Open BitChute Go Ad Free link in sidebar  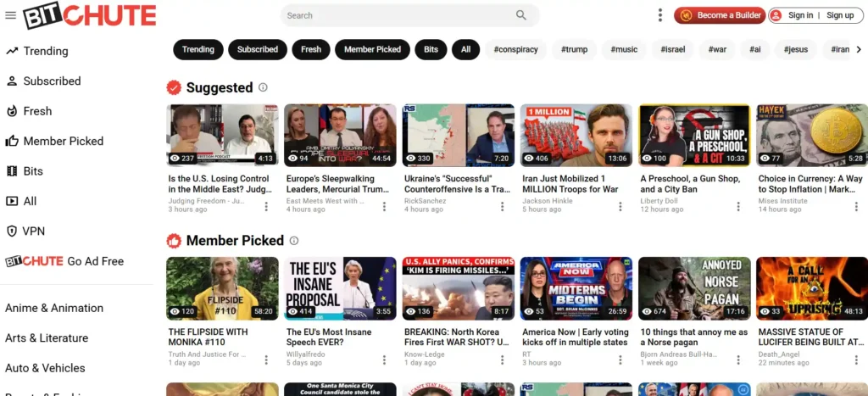click(x=64, y=261)
